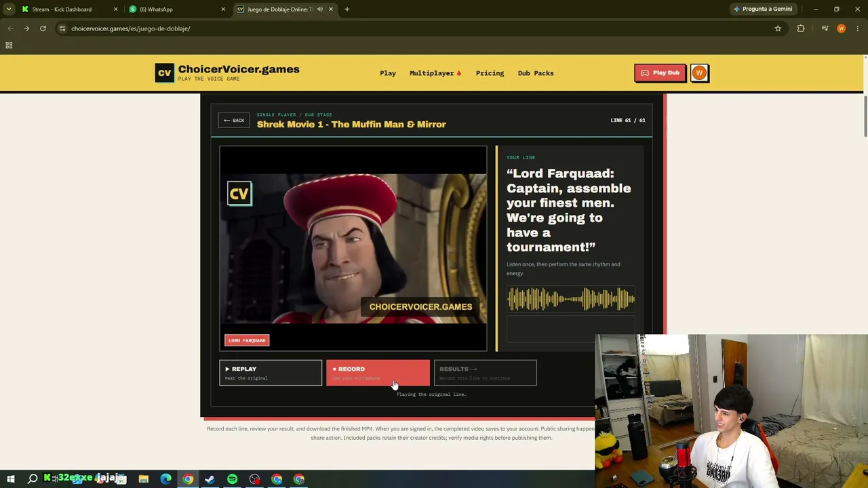Bookmark this page with the star icon
The width and height of the screenshot is (868, 488).
(x=778, y=28)
